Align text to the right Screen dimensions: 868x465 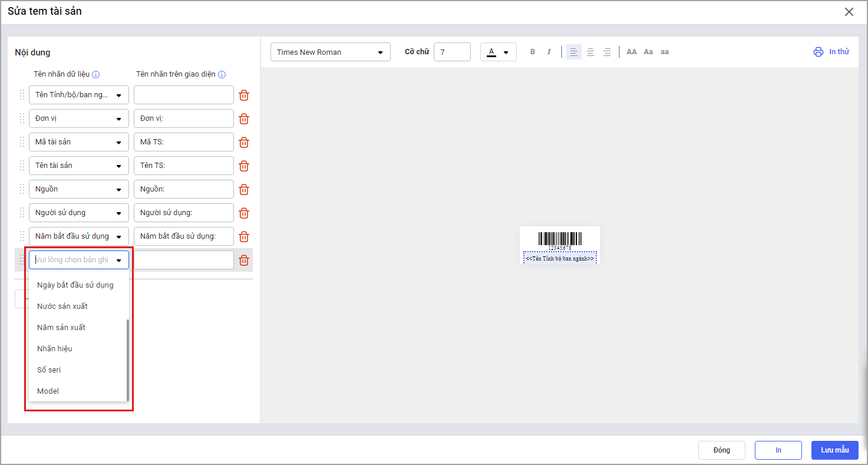pos(607,52)
